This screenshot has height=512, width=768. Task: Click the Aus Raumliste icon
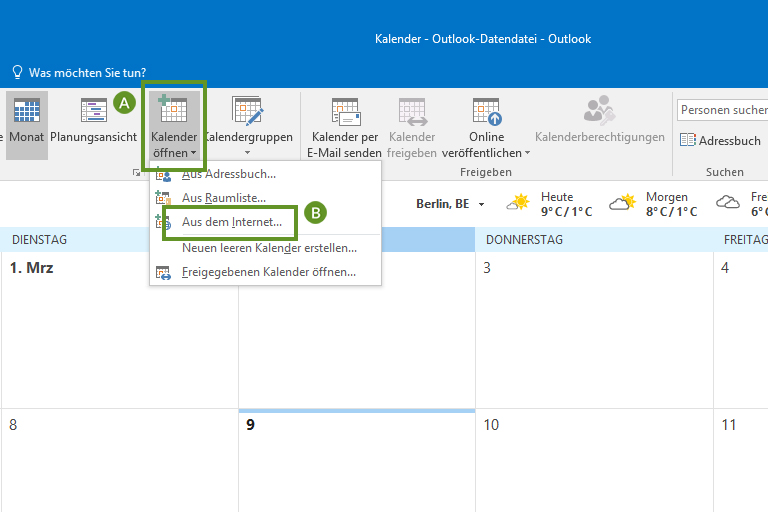click(163, 197)
